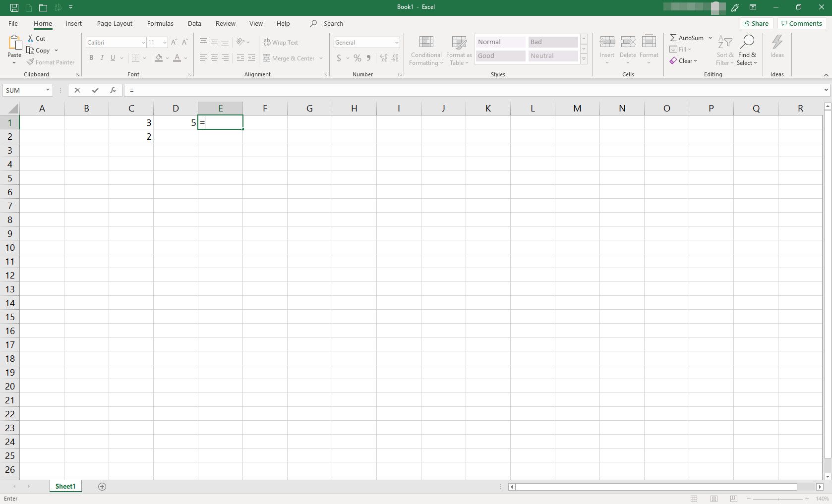Confirm formula entry with checkmark

pyautogui.click(x=95, y=90)
